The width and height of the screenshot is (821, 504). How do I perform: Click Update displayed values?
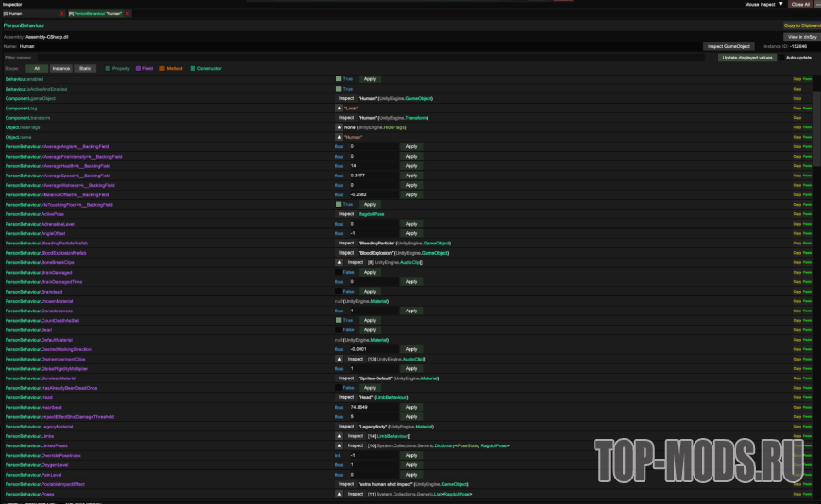(x=746, y=58)
